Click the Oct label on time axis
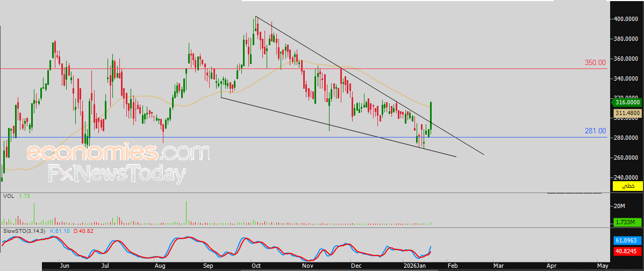The image size is (644, 271). pyautogui.click(x=257, y=266)
